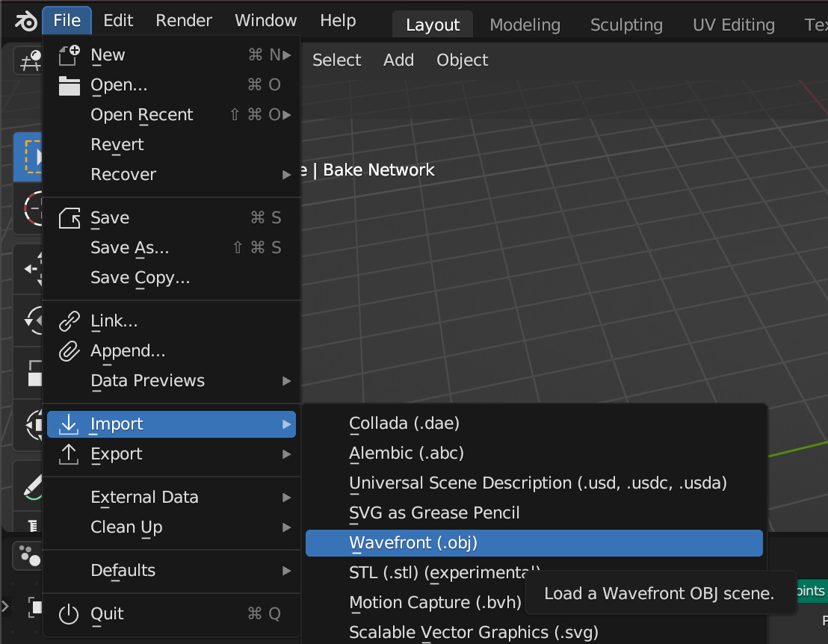This screenshot has height=644, width=828.
Task: Choose SVG as Grease Pencil import
Action: point(534,513)
